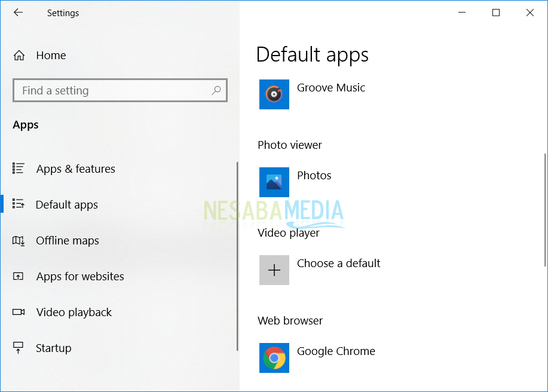548x392 pixels.
Task: Click the Groove Music app icon
Action: pos(274,94)
